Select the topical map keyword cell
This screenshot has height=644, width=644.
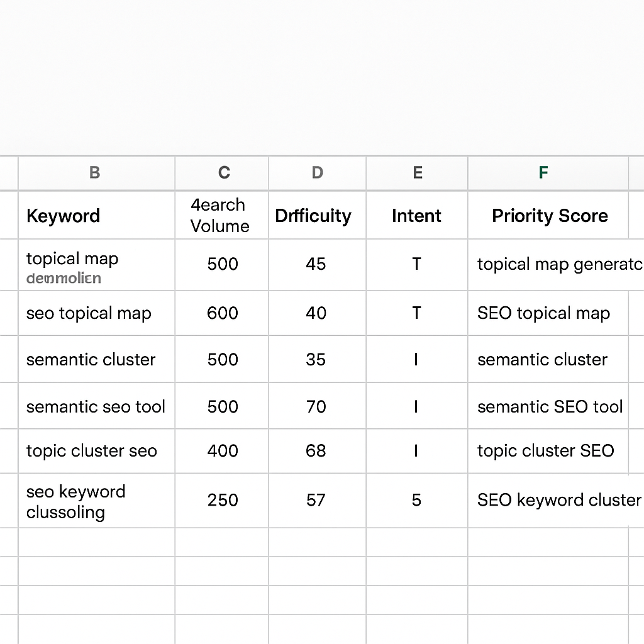click(94, 264)
